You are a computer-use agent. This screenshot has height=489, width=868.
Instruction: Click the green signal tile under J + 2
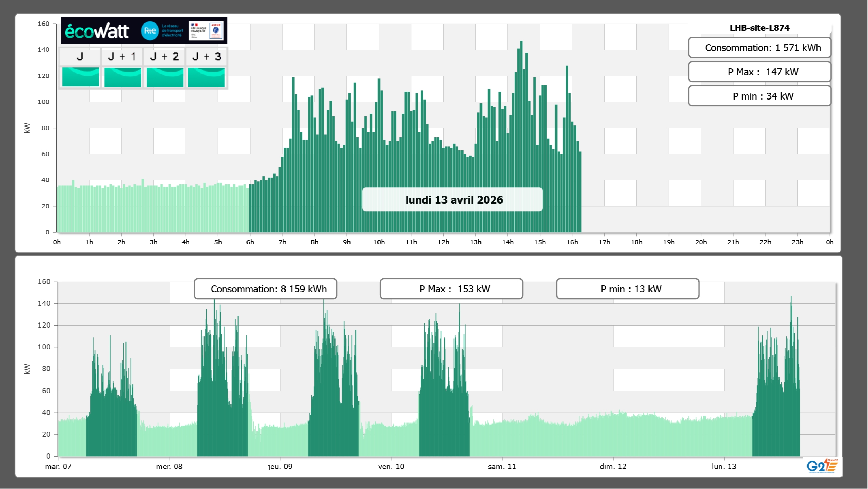(165, 77)
